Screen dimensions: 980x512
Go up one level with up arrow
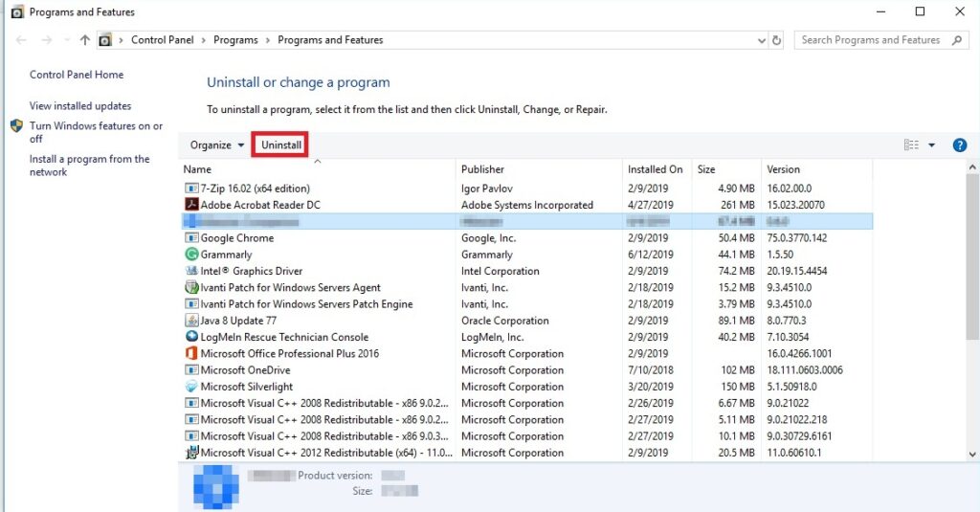85,40
